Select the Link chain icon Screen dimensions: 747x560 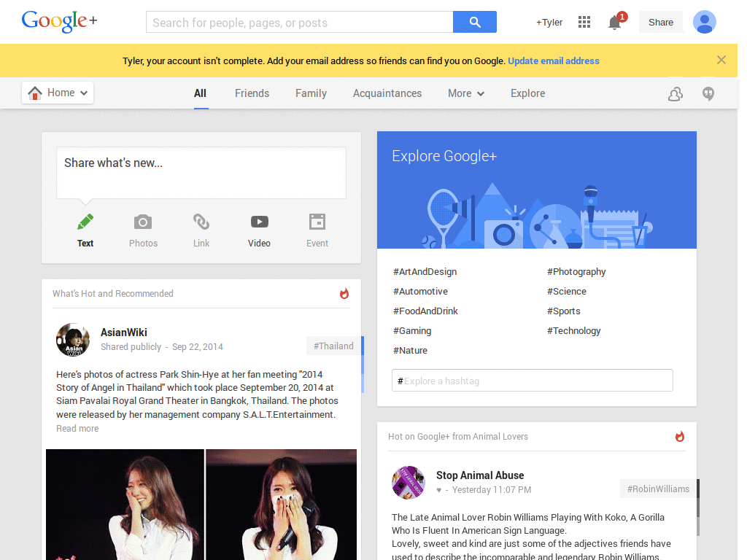tap(201, 222)
